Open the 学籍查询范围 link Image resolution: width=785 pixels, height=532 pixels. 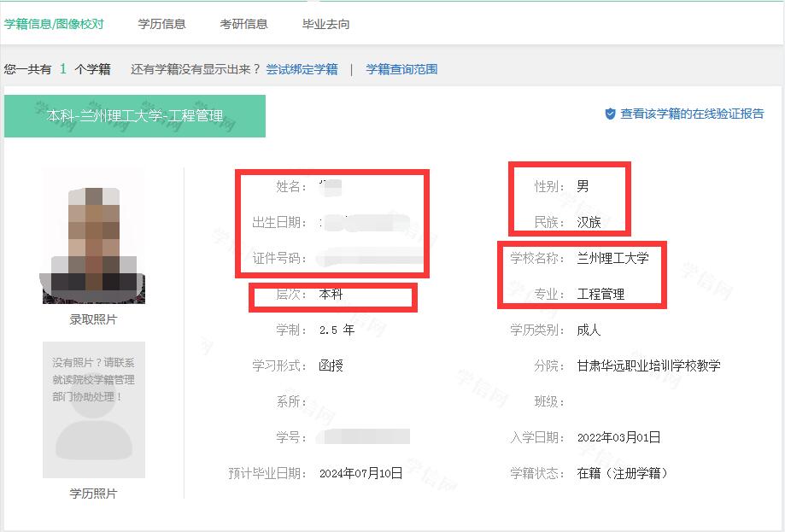(401, 69)
